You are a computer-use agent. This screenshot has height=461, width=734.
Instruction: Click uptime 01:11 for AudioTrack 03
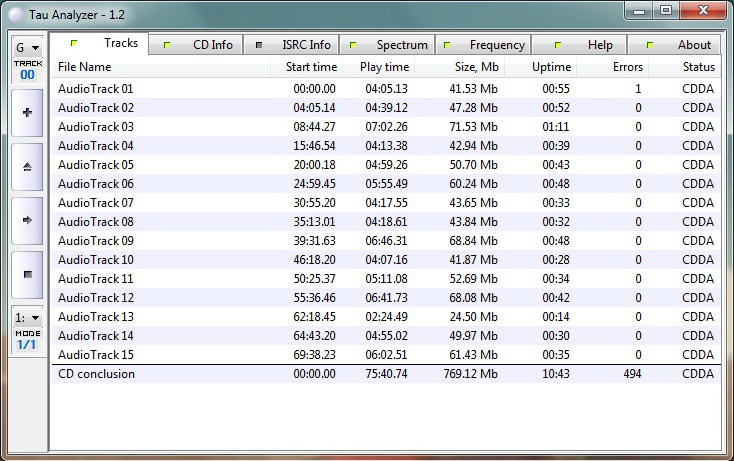[x=556, y=127]
